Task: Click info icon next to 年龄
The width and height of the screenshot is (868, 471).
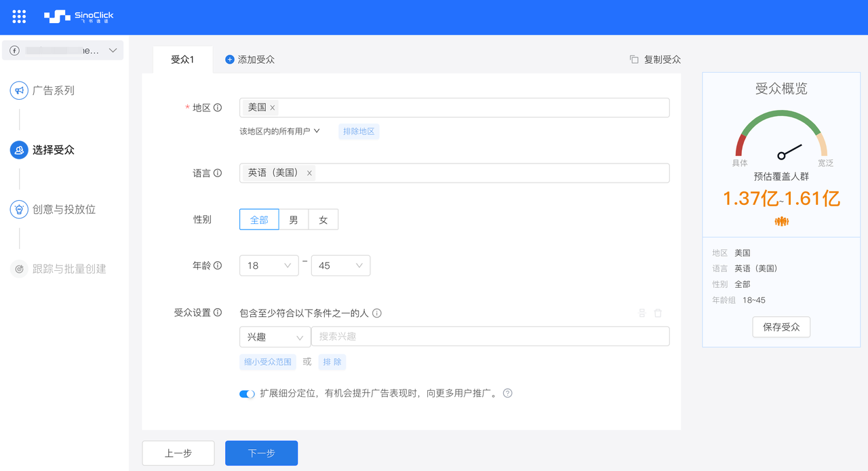Action: [x=218, y=265]
